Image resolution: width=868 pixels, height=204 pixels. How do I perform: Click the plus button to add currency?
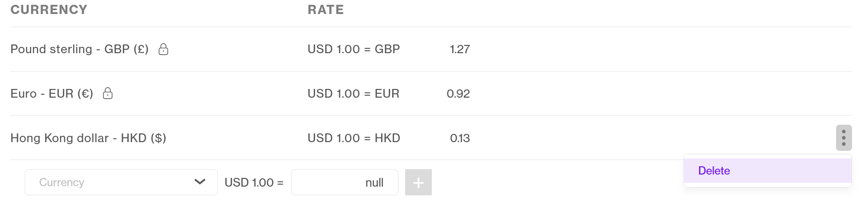click(418, 182)
